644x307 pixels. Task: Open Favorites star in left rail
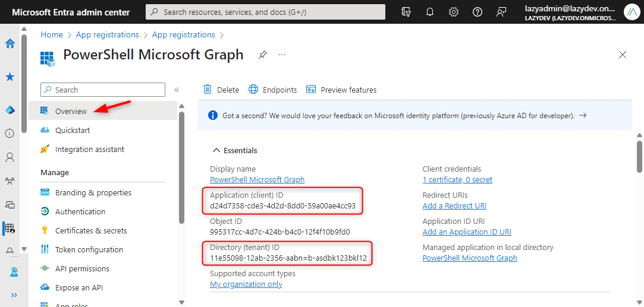10,77
